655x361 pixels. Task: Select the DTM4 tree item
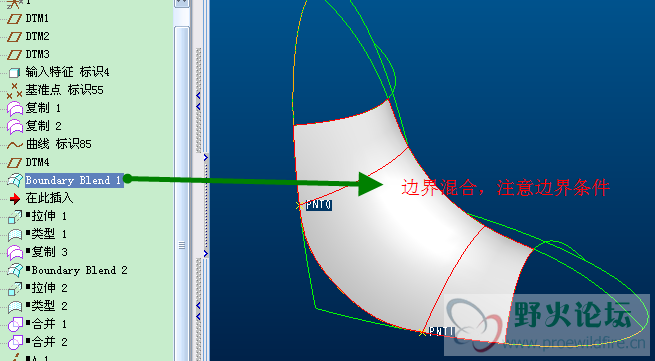pyautogui.click(x=38, y=162)
